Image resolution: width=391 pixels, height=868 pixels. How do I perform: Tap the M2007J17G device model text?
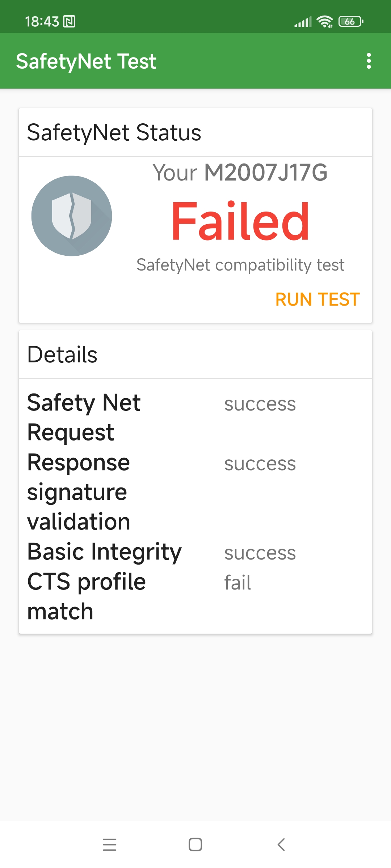point(266,173)
